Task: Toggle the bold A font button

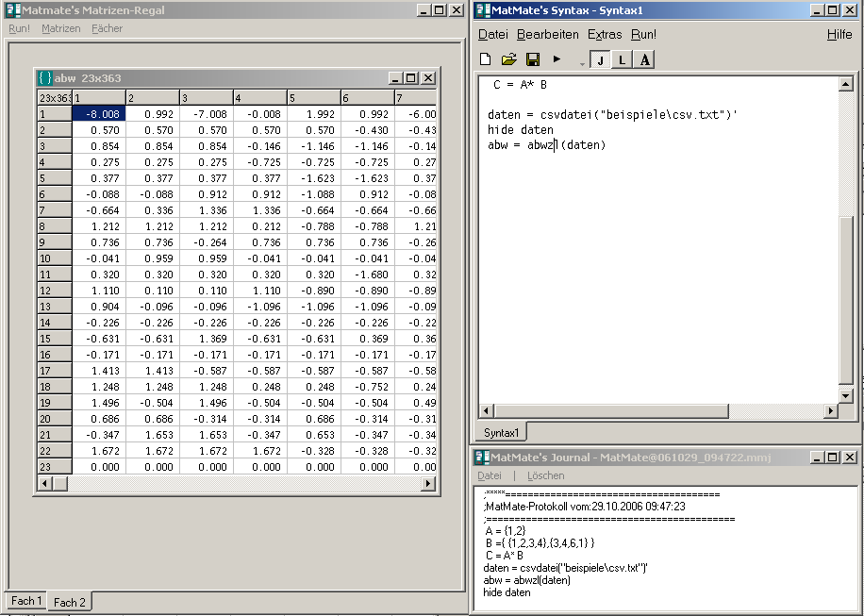Action: click(644, 60)
